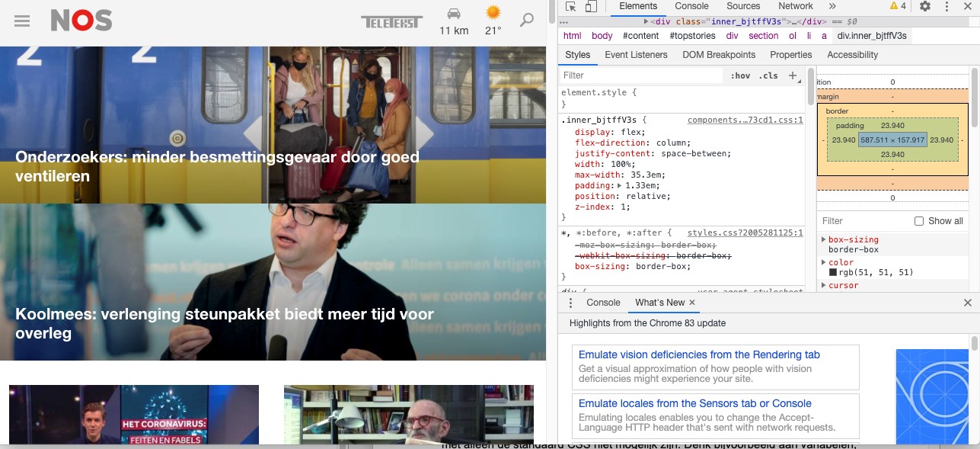
Task: Select div.inner_bjtffV3s breadcrumb item
Action: point(872,36)
